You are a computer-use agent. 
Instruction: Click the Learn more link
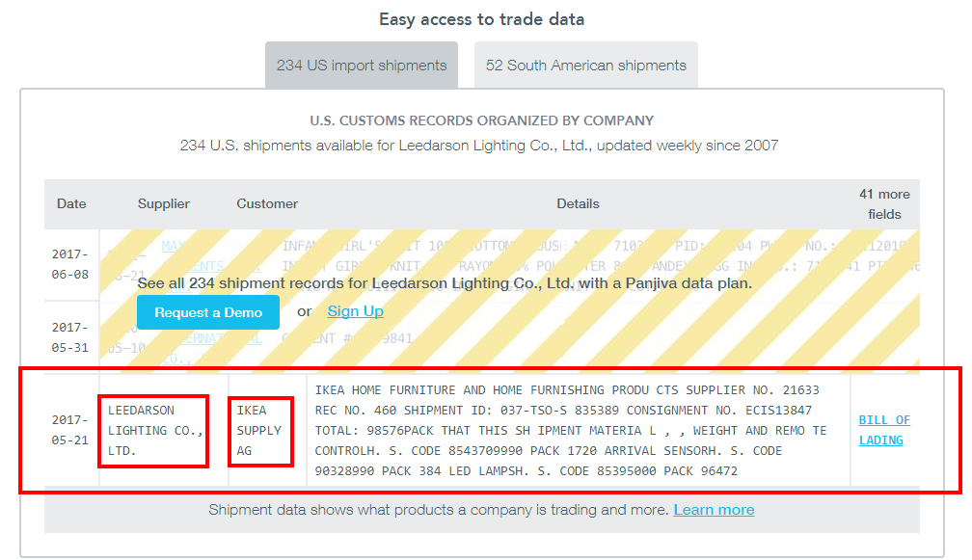coord(714,509)
